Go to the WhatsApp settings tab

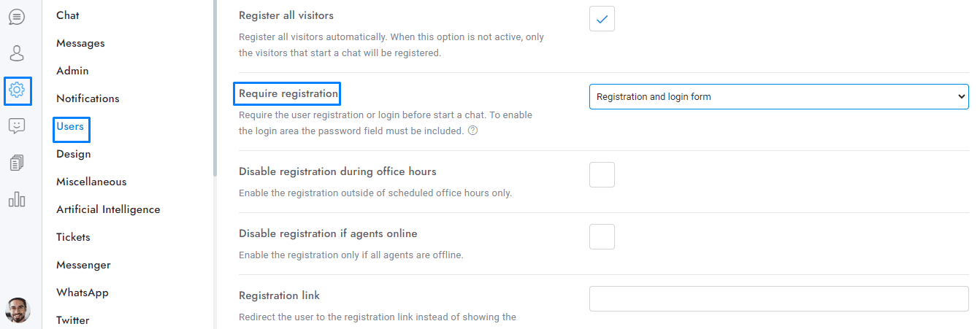pyautogui.click(x=83, y=293)
